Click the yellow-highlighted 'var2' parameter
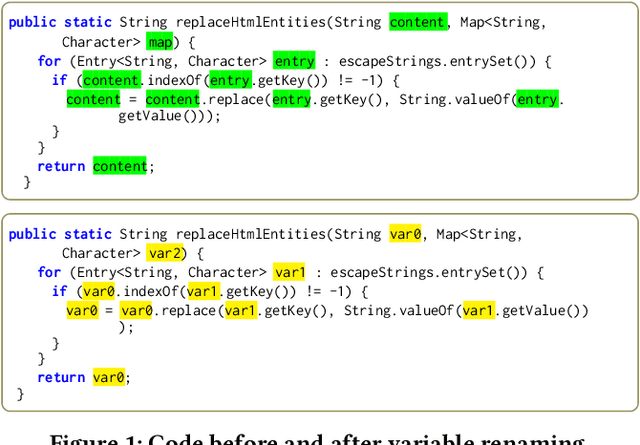Screen dimensions: 640x445 [164, 253]
